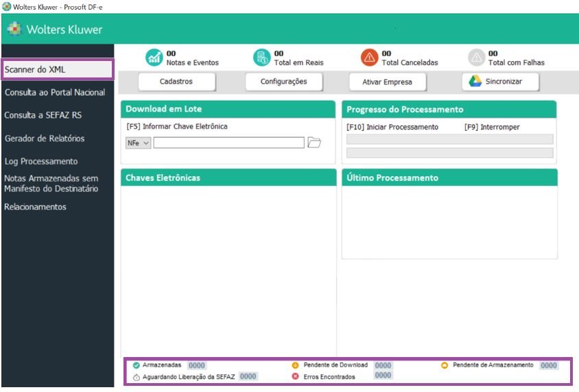This screenshot has height=392, width=579.
Task: Open the Configurações button
Action: click(283, 82)
